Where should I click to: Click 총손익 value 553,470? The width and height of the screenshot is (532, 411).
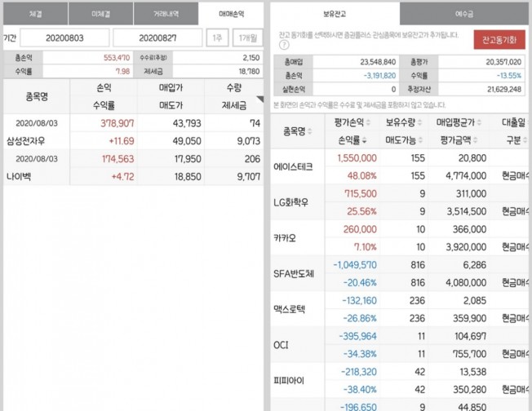tap(117, 58)
